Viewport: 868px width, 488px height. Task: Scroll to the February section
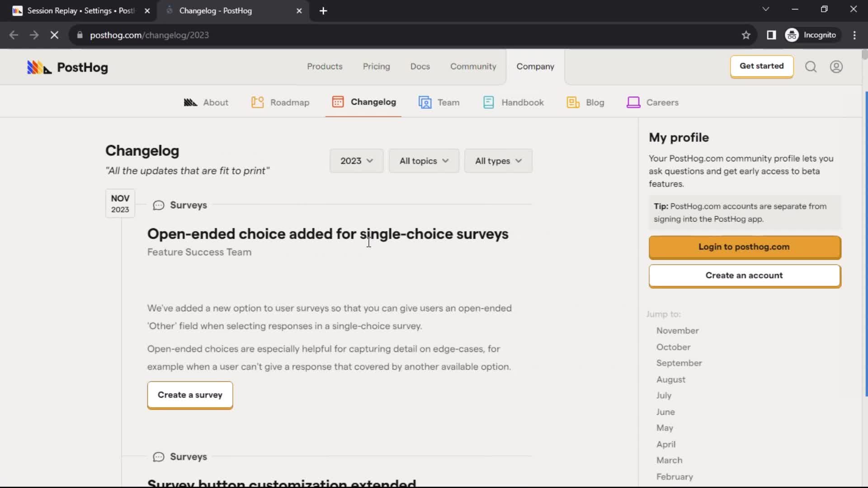(674, 476)
